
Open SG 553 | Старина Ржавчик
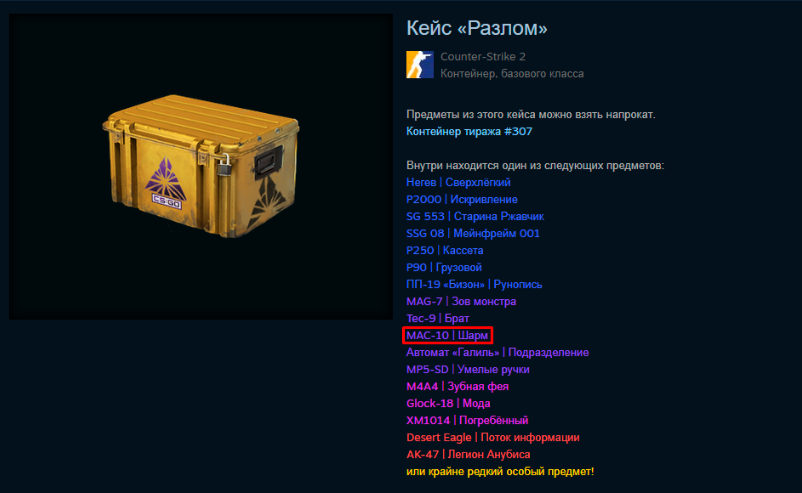(x=475, y=216)
